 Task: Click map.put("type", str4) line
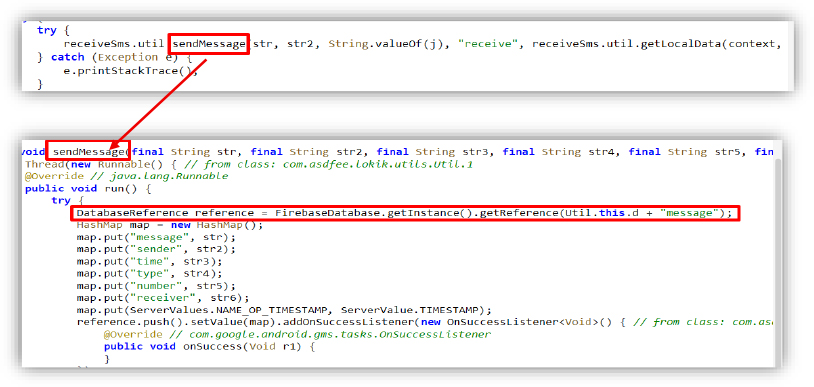[x=150, y=274]
